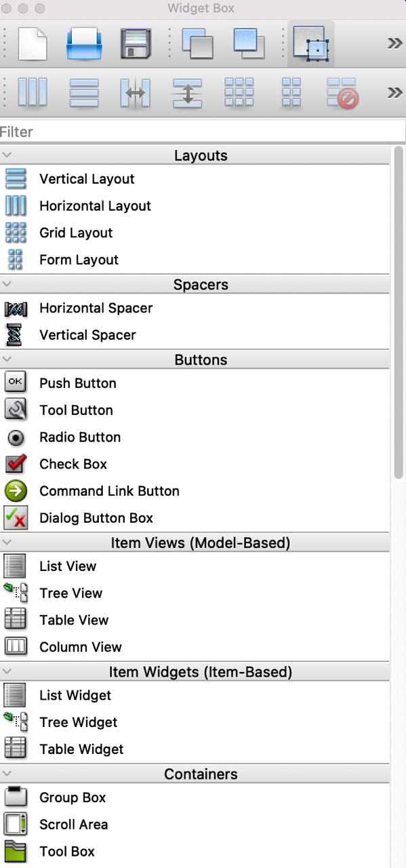The image size is (406, 868).
Task: Click the Widget Box vertical scrollbar
Action: point(399,312)
